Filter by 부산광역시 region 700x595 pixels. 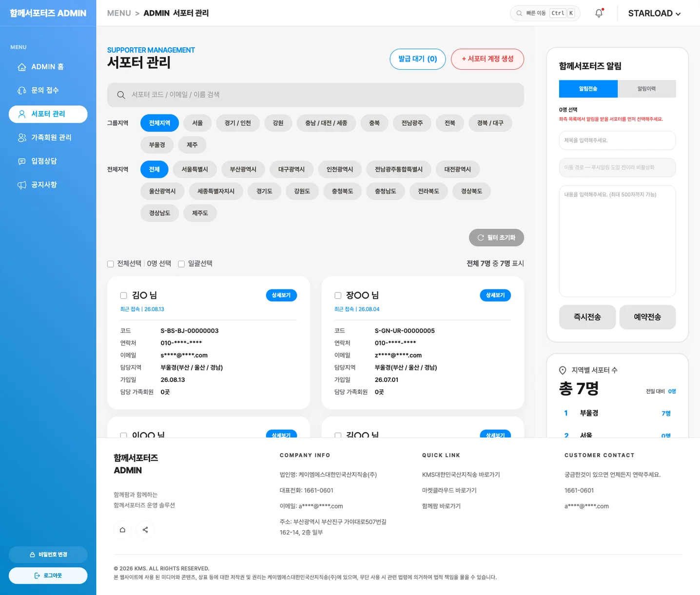coord(243,169)
